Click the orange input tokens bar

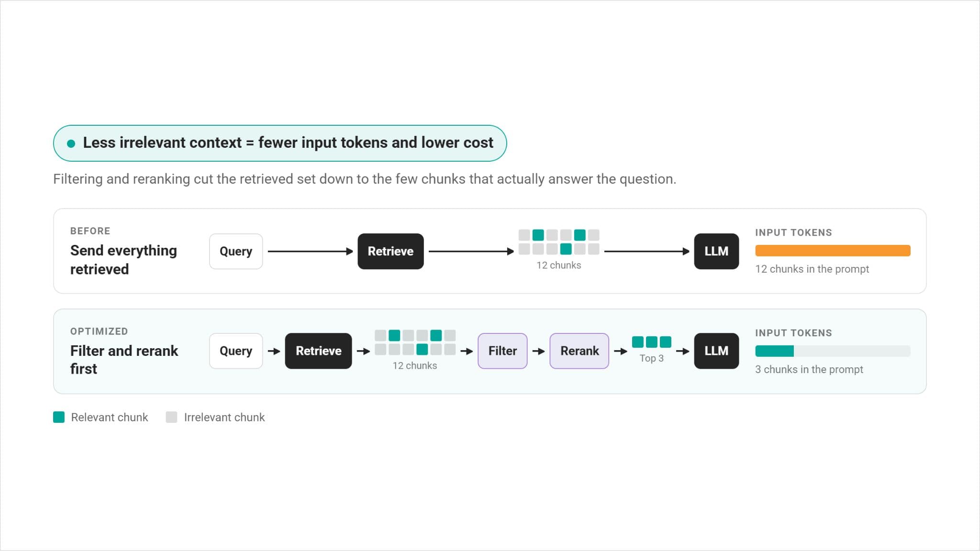833,251
